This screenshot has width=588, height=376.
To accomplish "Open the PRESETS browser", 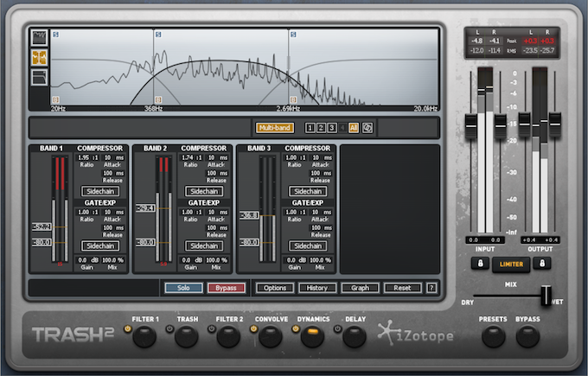I will coord(493,336).
